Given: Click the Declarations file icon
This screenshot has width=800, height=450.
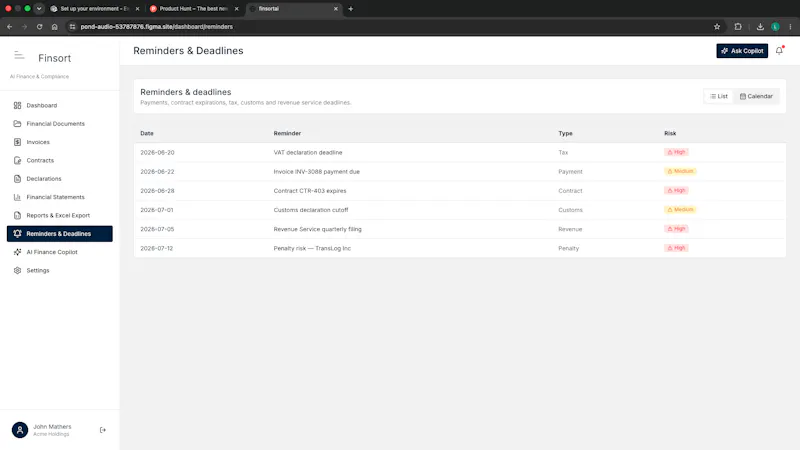Looking at the screenshot, I should click(17, 179).
